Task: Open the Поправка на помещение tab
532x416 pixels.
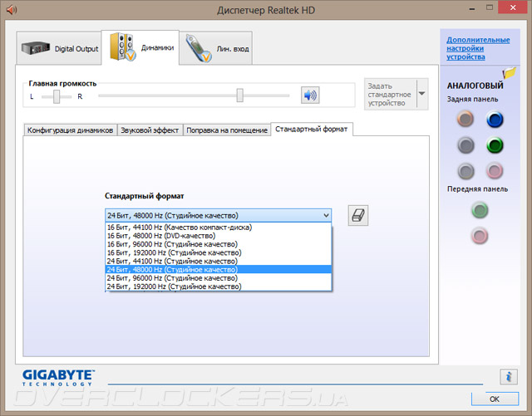Action: coord(227,130)
